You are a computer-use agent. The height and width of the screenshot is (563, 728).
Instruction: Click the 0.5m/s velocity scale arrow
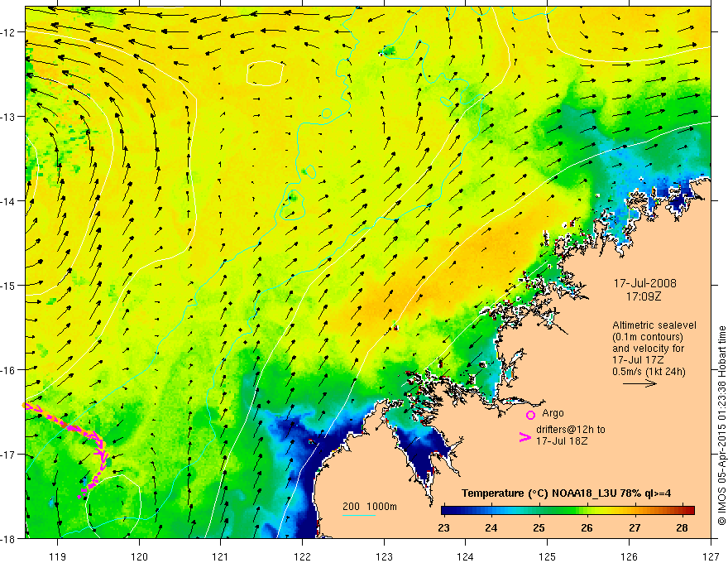(x=639, y=383)
